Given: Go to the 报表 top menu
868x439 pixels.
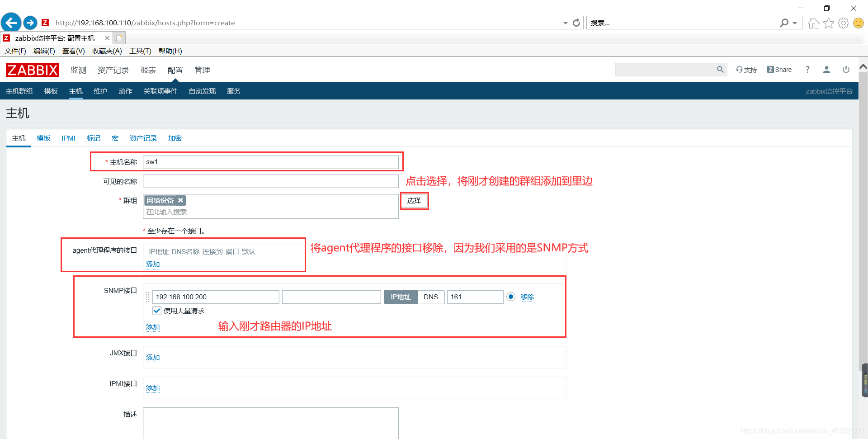Looking at the screenshot, I should [x=148, y=70].
